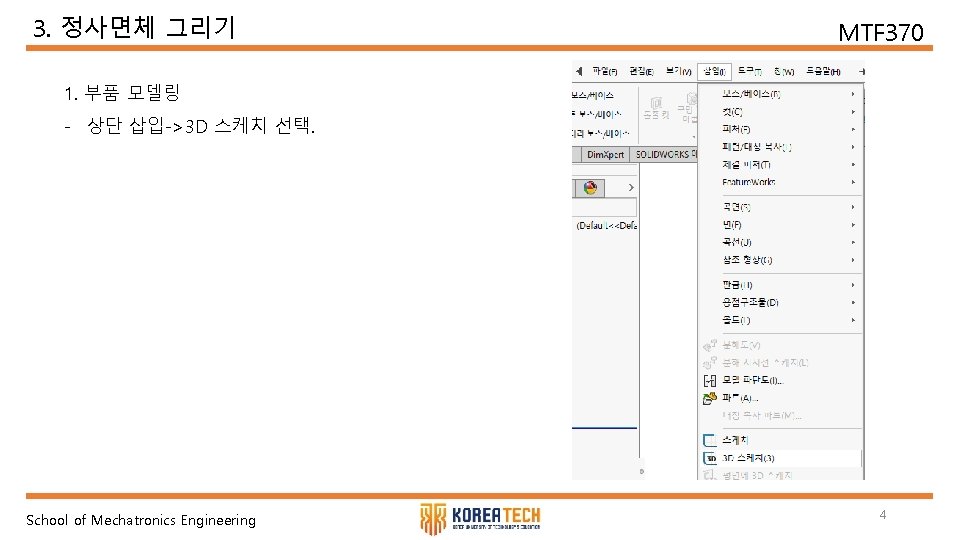Expand the 참조 형상 submenu arrow
The width and height of the screenshot is (960, 540).
tap(853, 260)
